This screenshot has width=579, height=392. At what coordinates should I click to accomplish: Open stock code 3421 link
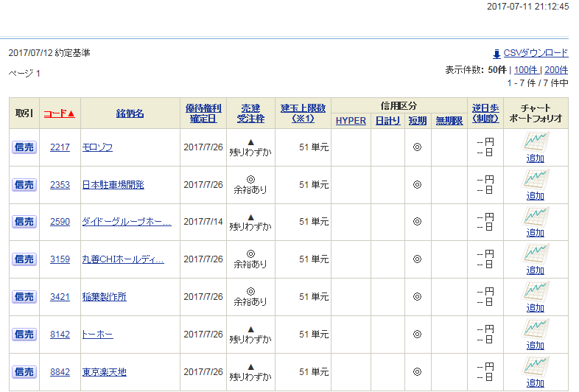coord(60,297)
